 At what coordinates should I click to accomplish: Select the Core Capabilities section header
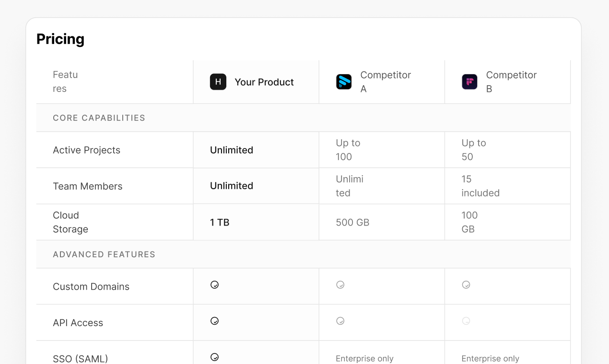point(99,118)
